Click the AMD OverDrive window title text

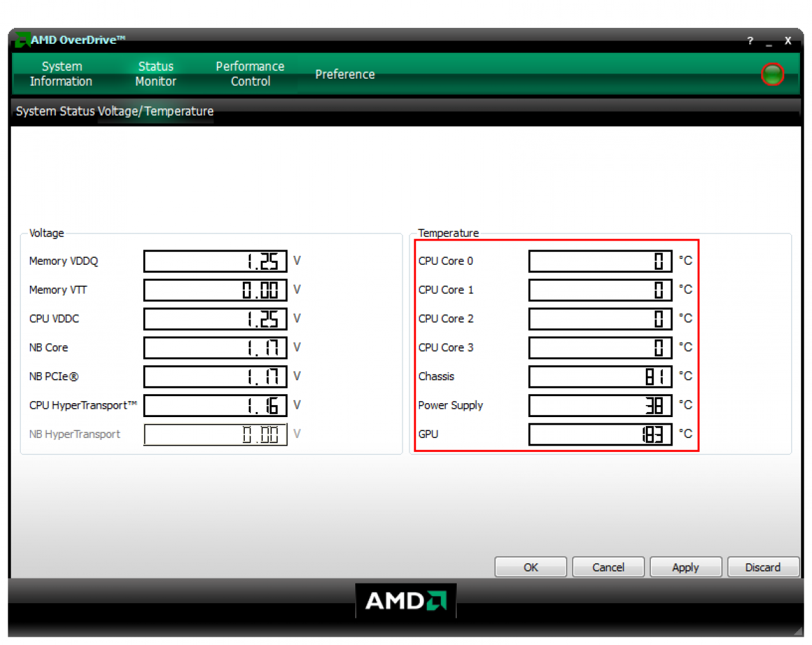(78, 40)
